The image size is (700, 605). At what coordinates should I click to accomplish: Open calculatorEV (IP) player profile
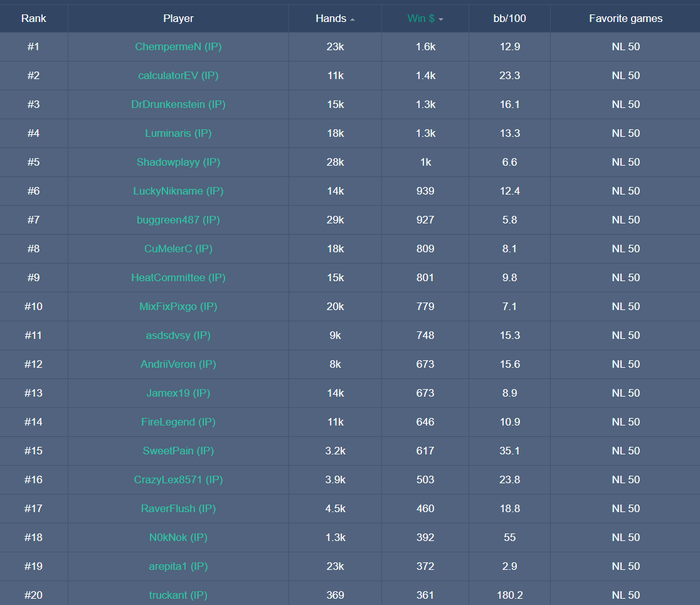[x=178, y=75]
